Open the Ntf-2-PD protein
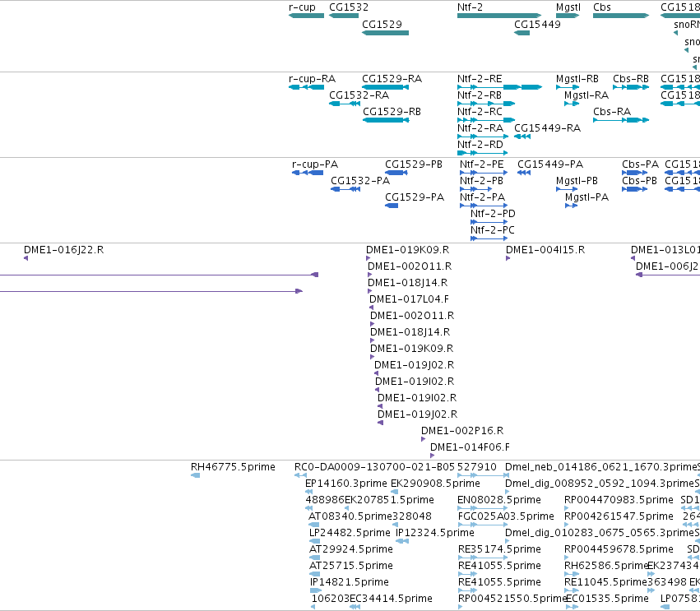Screen dimensions: 700x611 pos(489,222)
